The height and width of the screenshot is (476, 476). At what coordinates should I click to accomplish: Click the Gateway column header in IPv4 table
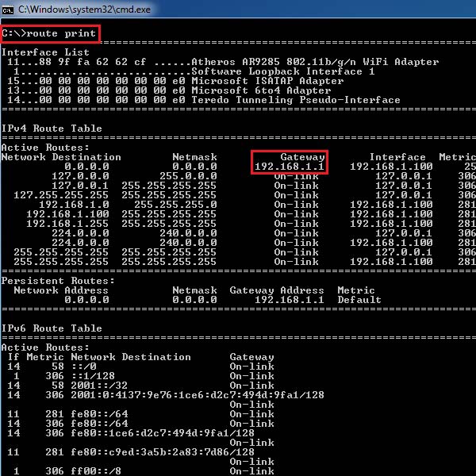[x=302, y=157]
